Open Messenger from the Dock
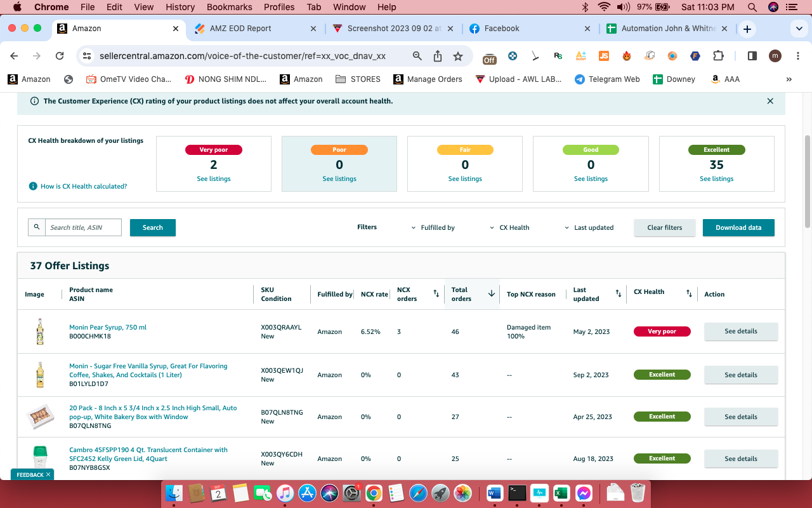 pos(584,493)
